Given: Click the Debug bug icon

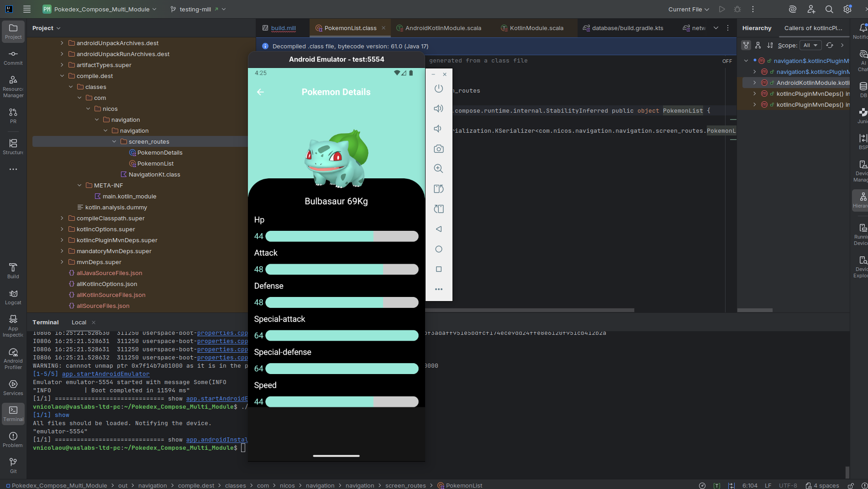Looking at the screenshot, I should pyautogui.click(x=737, y=9).
